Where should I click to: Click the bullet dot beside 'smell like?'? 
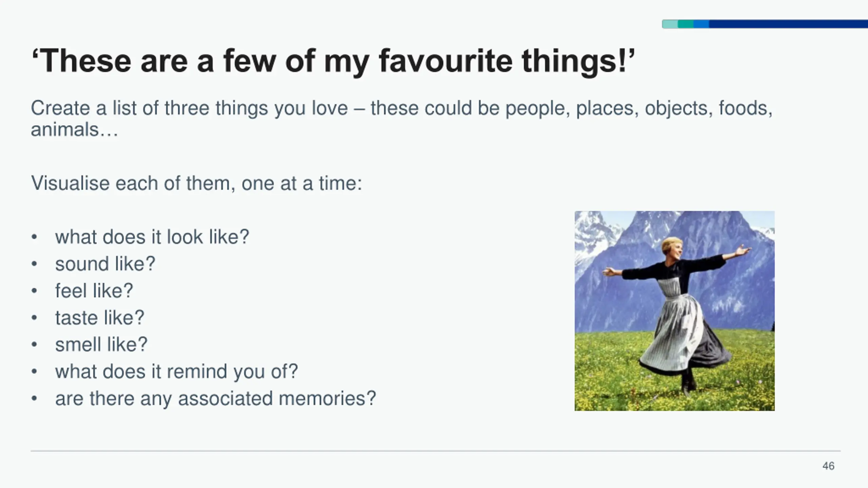34,345
